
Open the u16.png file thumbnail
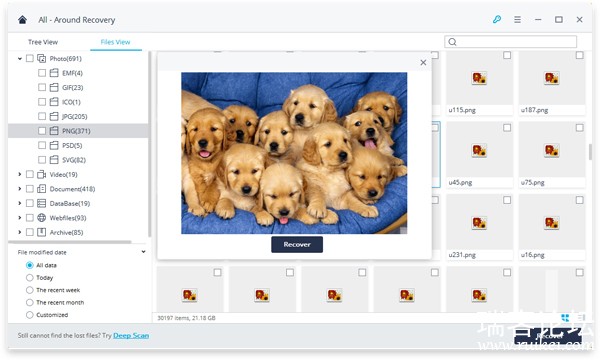click(x=551, y=223)
